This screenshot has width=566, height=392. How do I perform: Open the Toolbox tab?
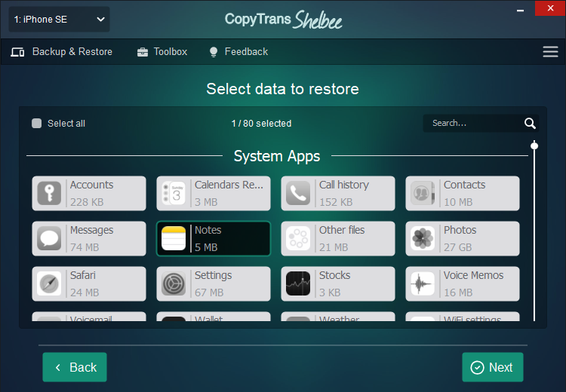pyautogui.click(x=162, y=52)
